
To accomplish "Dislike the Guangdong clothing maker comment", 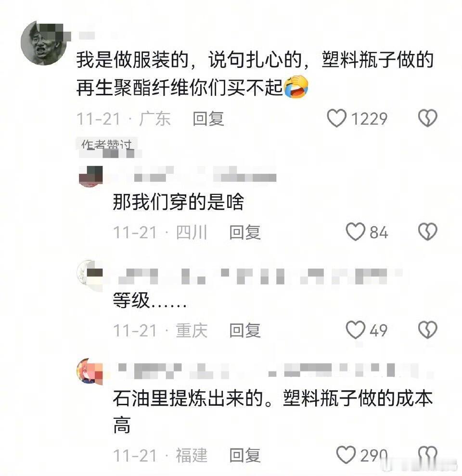I will pyautogui.click(x=428, y=118).
